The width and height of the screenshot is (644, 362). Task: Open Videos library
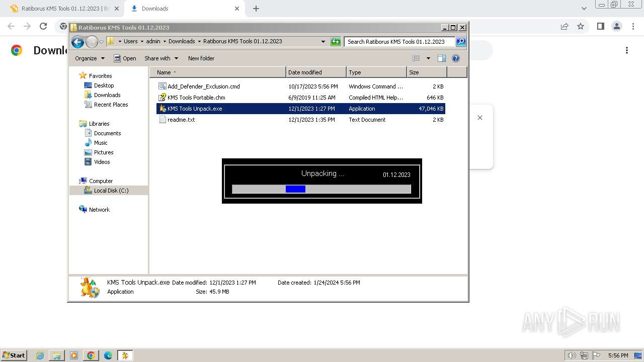pos(102,162)
